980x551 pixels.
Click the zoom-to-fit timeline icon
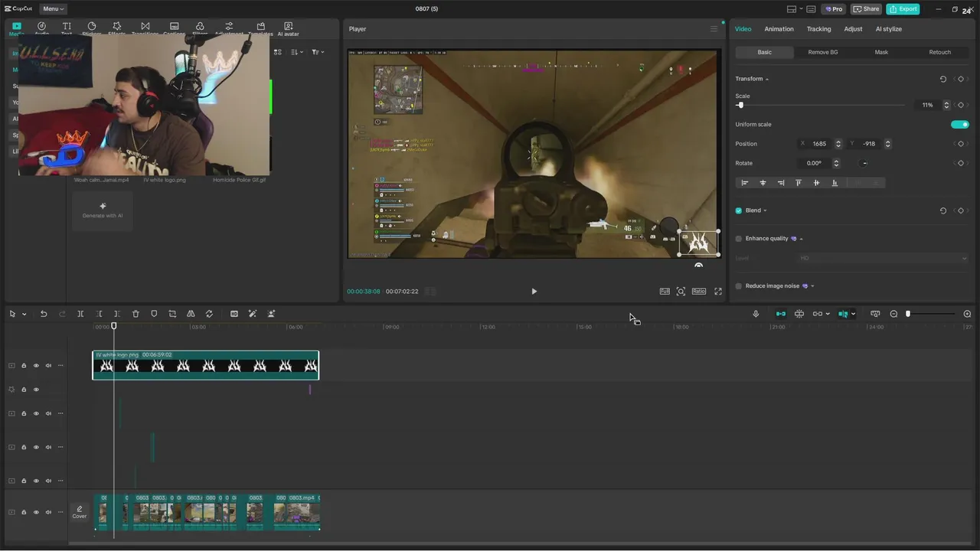pyautogui.click(x=875, y=314)
